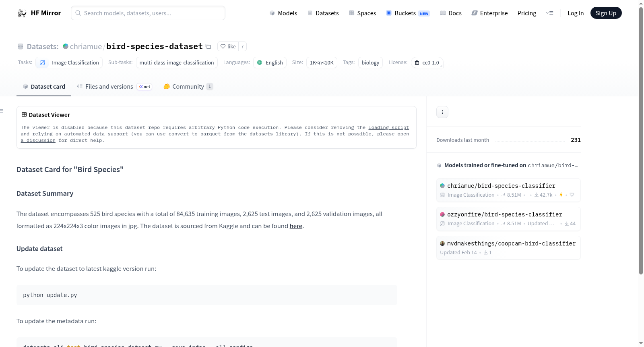Select the 1K<n<10K size tag

[x=322, y=62]
